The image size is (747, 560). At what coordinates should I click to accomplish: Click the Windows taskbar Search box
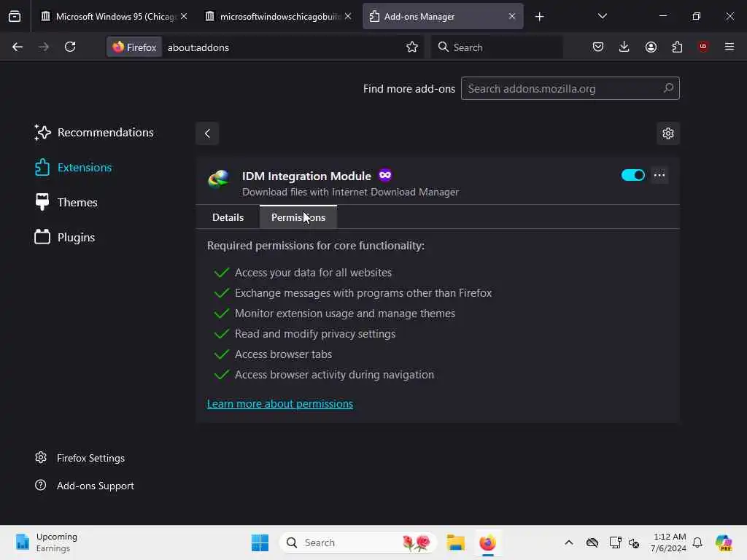pyautogui.click(x=358, y=542)
